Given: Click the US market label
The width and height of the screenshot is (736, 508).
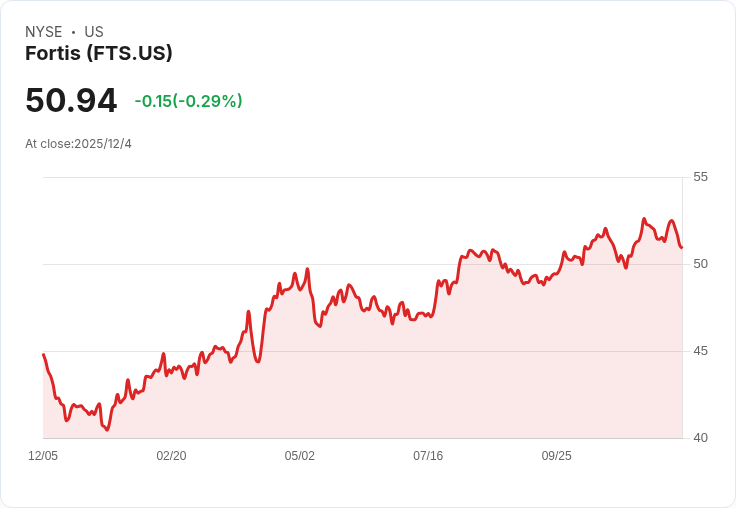Looking at the screenshot, I should click(x=94, y=32).
